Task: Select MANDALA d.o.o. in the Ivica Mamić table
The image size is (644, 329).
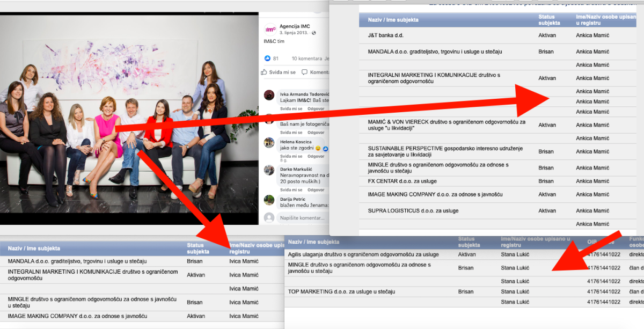Action: click(77, 261)
